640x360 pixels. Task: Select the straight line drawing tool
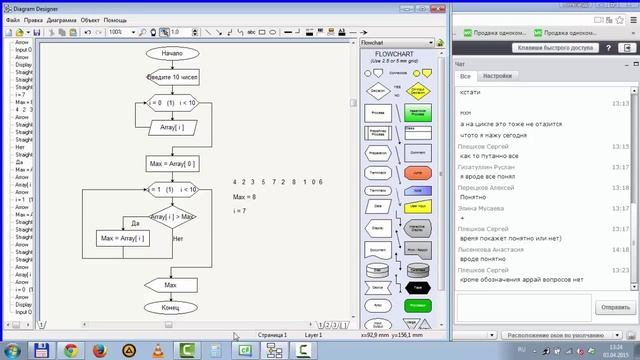pyautogui.click(x=208, y=32)
